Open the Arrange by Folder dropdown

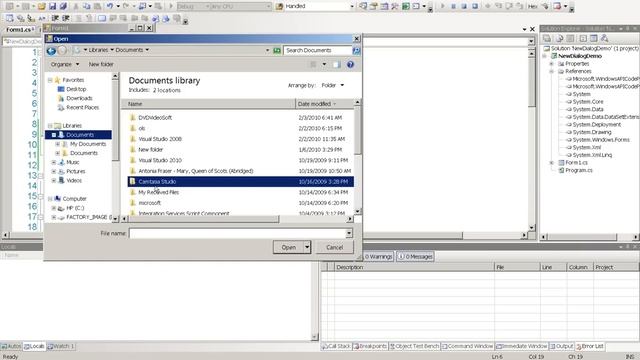pos(333,85)
